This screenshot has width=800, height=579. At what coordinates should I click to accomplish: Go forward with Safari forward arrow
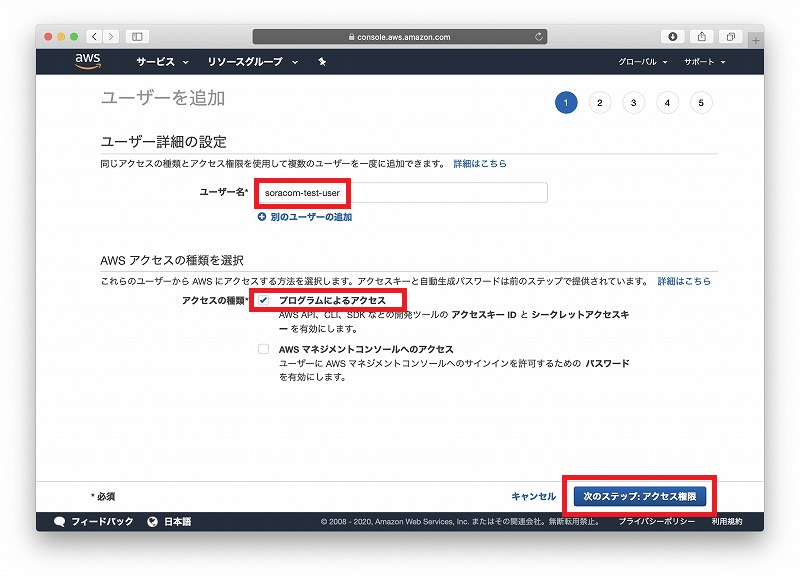pos(111,36)
